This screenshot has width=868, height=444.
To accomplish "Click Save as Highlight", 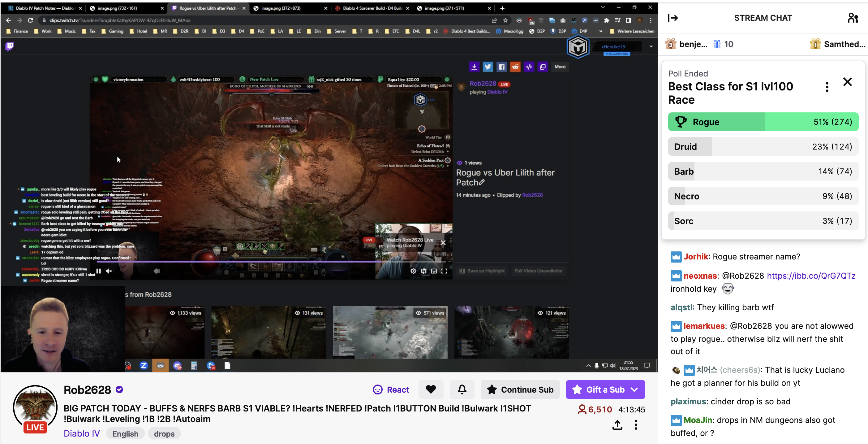I will pyautogui.click(x=482, y=271).
